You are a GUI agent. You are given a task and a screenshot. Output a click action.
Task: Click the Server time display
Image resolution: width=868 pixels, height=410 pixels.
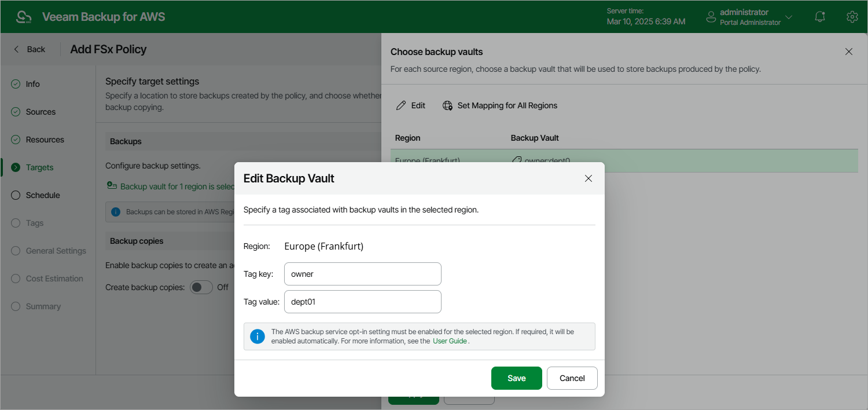click(x=646, y=16)
